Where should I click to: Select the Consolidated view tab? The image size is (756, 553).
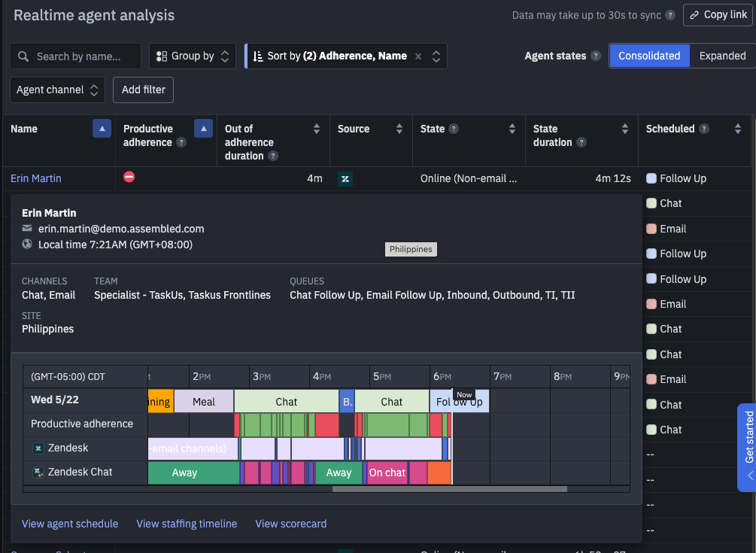[649, 56]
